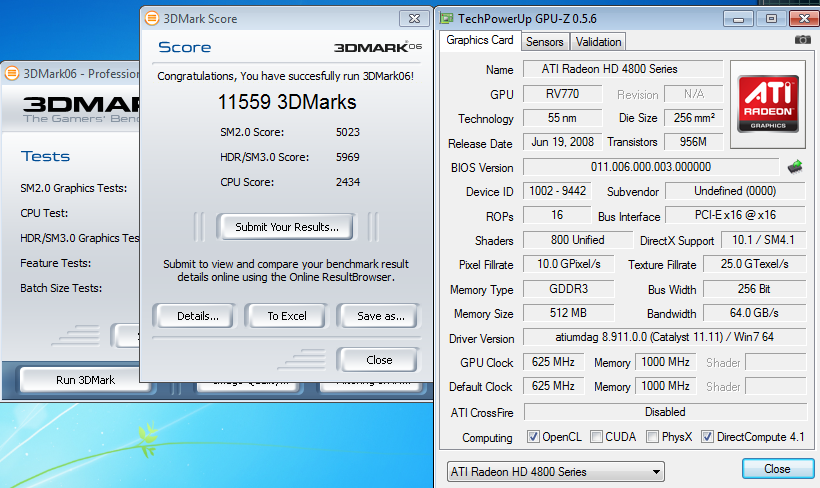Image resolution: width=820 pixels, height=488 pixels.
Task: Click the Subvendor value Undefined (0000)
Action: pyautogui.click(x=735, y=191)
